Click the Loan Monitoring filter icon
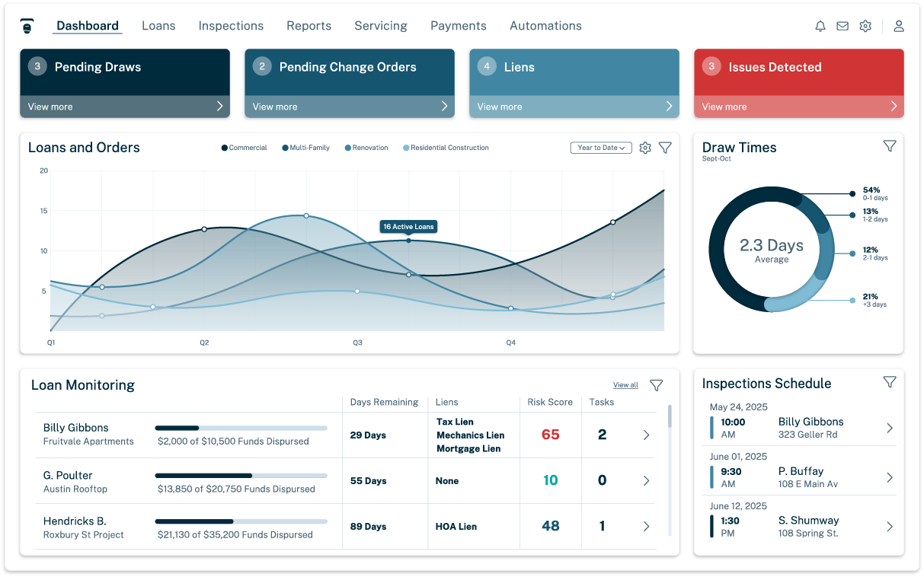This screenshot has height=577, width=924. click(656, 385)
